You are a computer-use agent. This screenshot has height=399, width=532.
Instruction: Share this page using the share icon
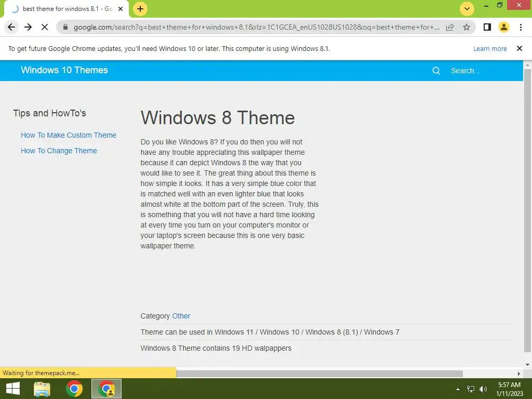tap(450, 27)
